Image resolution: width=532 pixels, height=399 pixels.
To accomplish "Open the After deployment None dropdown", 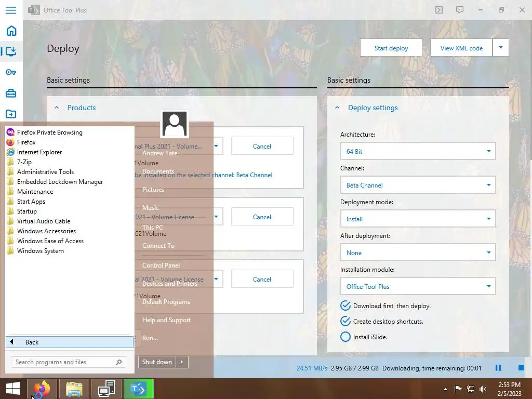I will pyautogui.click(x=418, y=252).
